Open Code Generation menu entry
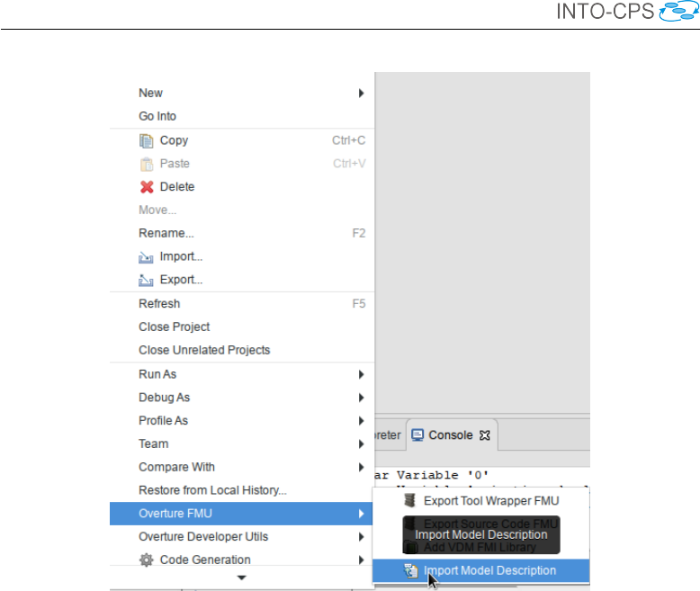This screenshot has width=700, height=591. [x=241, y=560]
